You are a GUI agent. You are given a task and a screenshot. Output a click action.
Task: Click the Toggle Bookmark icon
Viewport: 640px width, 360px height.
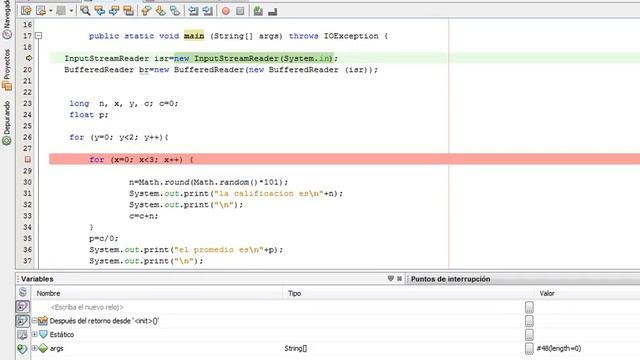click(175, 11)
